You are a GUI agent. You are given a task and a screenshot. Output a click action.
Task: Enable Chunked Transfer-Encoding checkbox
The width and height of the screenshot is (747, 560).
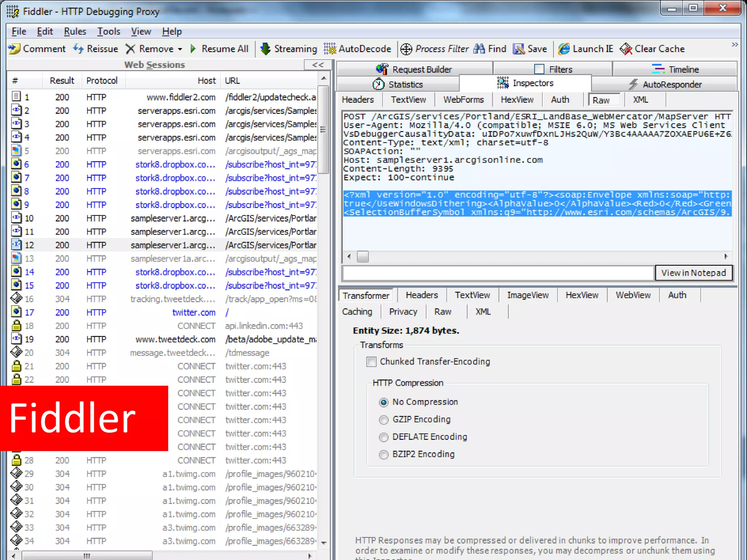pyautogui.click(x=371, y=362)
